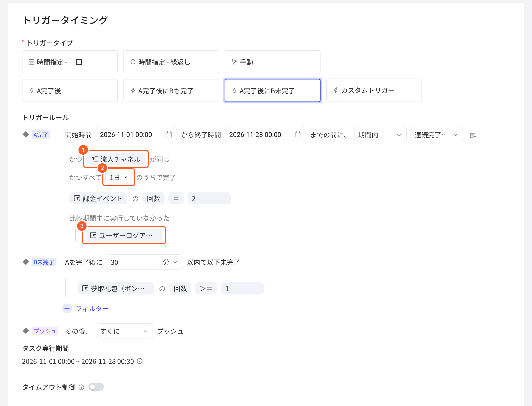
Task: Toggle the タイムアウト制御 switch
Action: 96,387
